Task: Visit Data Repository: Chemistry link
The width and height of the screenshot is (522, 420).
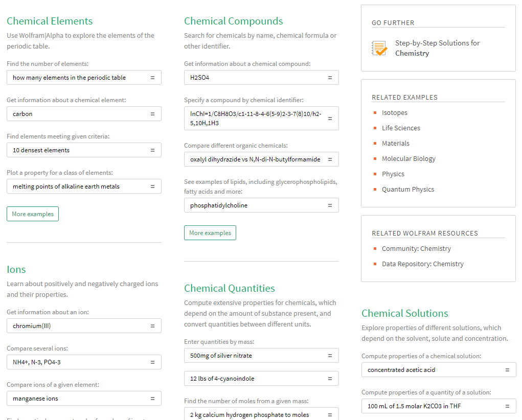Action: (x=422, y=264)
